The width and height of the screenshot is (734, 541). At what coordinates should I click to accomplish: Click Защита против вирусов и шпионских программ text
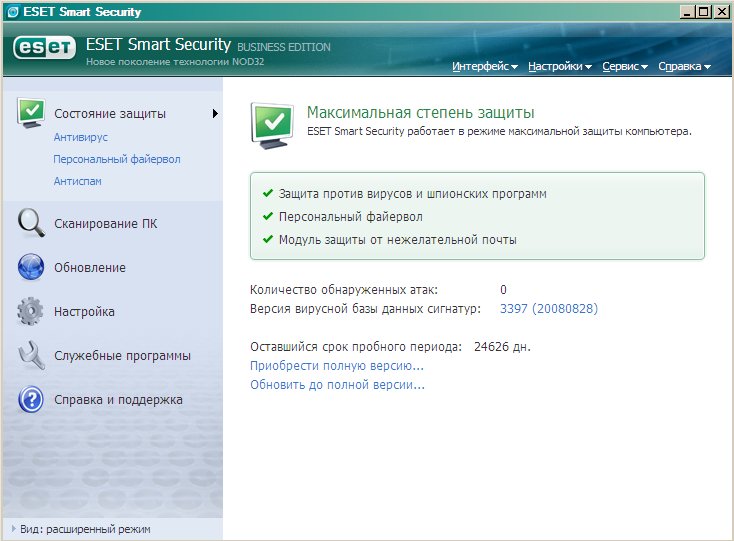coord(412,194)
